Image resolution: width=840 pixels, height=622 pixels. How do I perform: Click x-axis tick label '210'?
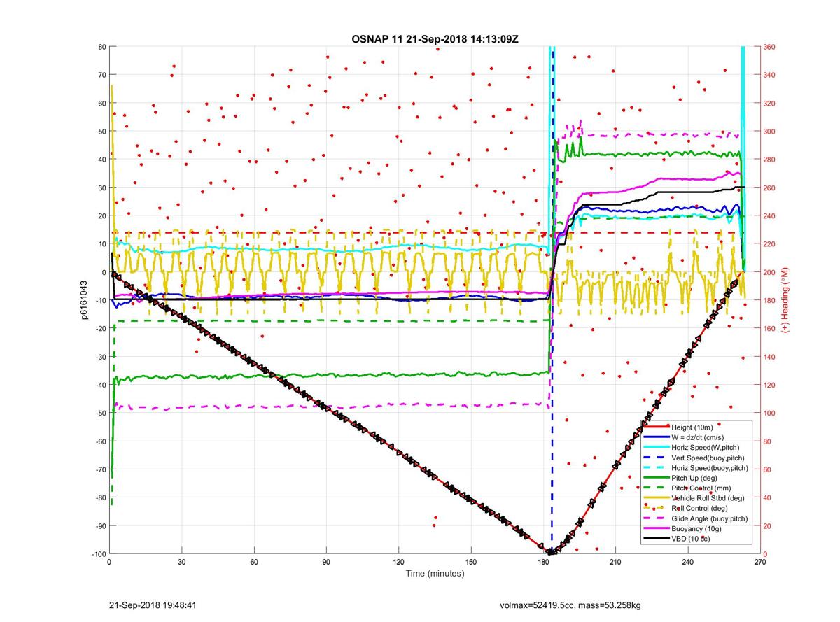(615, 562)
